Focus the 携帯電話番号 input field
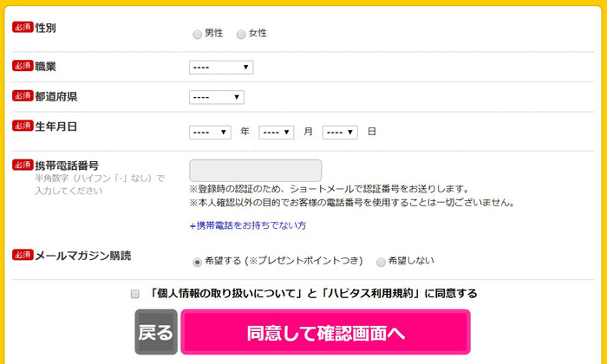 256,170
